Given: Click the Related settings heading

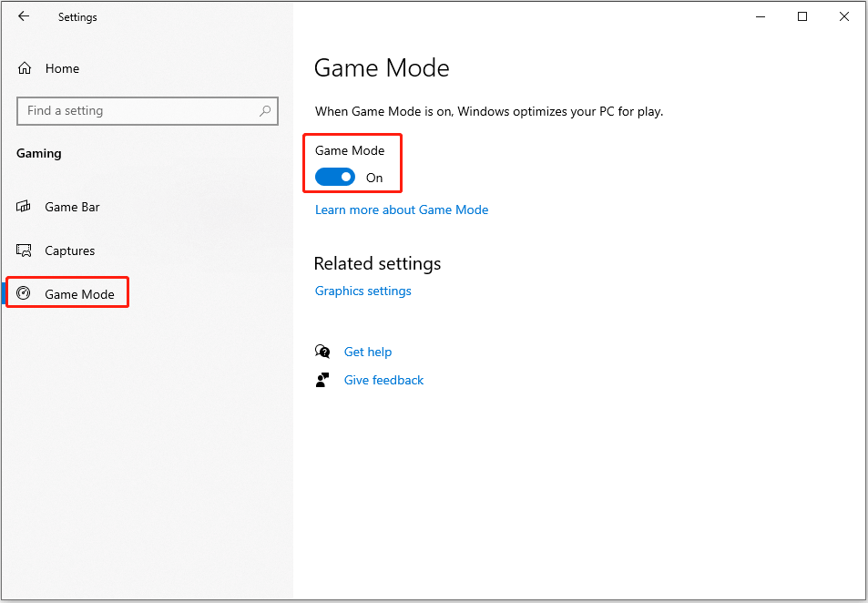Looking at the screenshot, I should click(x=377, y=263).
